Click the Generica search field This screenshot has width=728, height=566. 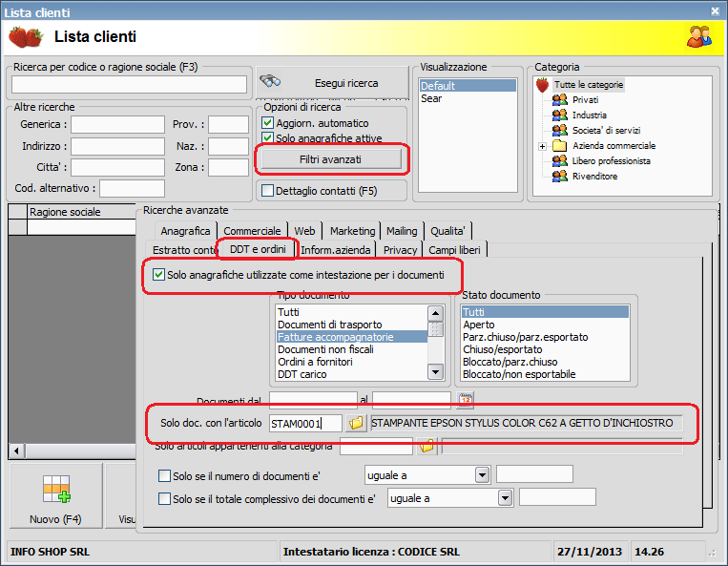click(117, 124)
